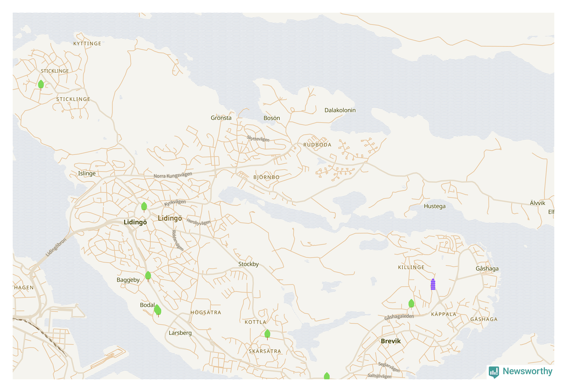Click the tree marker between Kottla and Skärsätra
This screenshot has width=567, height=392.
click(x=267, y=334)
